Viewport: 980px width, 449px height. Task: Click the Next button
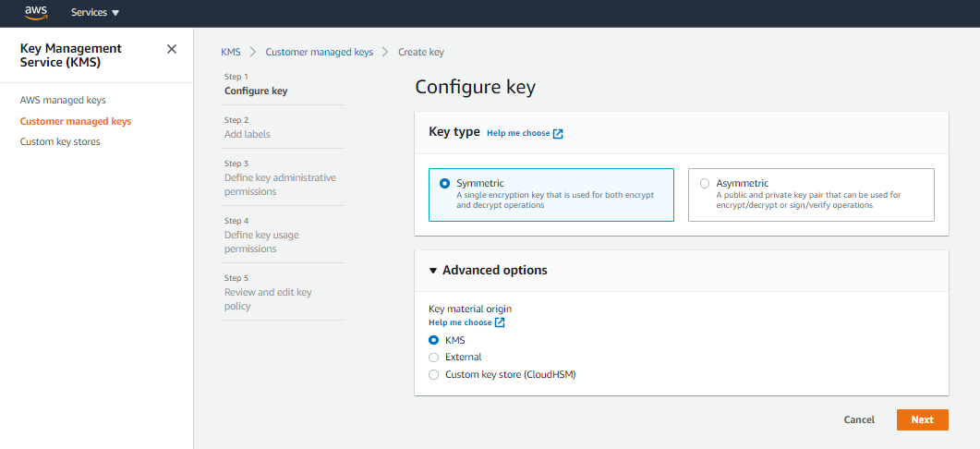pos(922,419)
